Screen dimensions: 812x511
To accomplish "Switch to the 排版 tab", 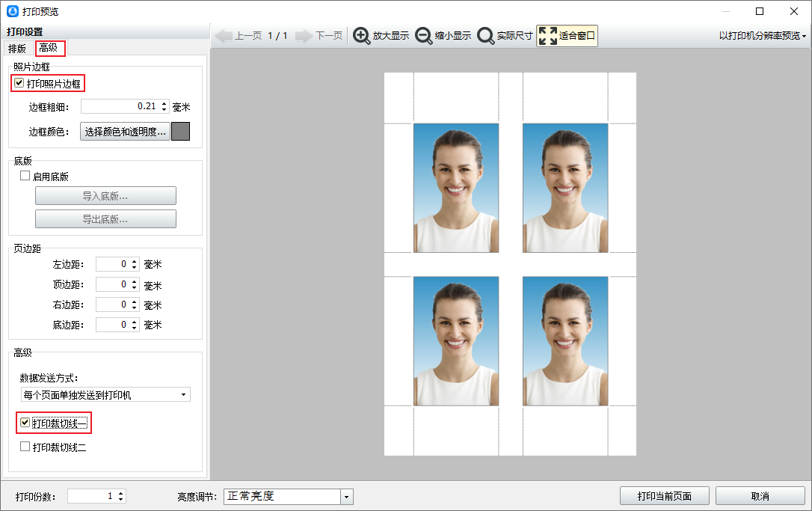I will [x=17, y=49].
